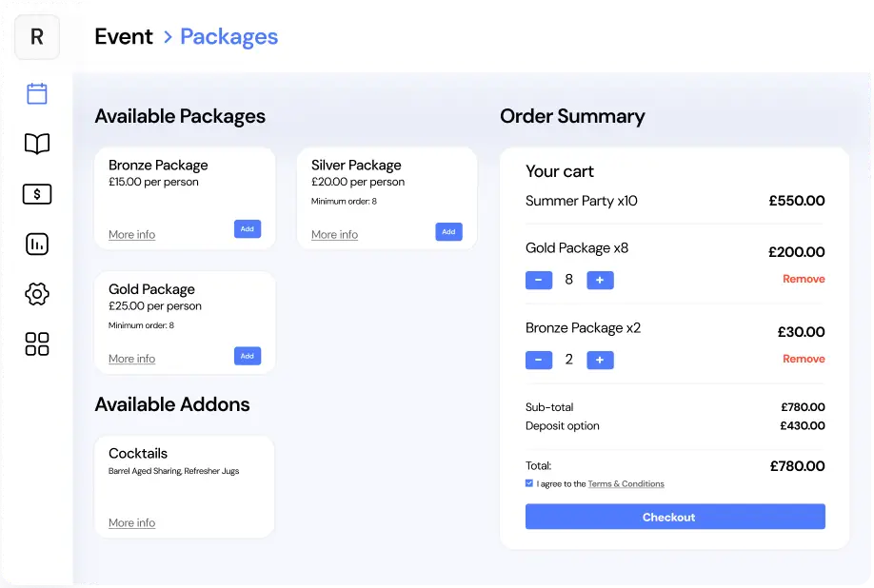This screenshot has height=588, width=874.
Task: Add the Silver Package to cart
Action: [x=448, y=231]
